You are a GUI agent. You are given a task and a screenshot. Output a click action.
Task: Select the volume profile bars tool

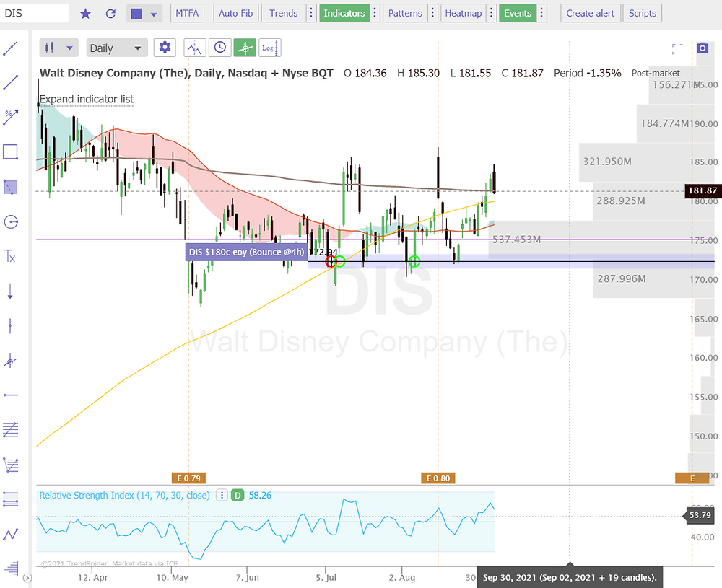click(x=10, y=569)
